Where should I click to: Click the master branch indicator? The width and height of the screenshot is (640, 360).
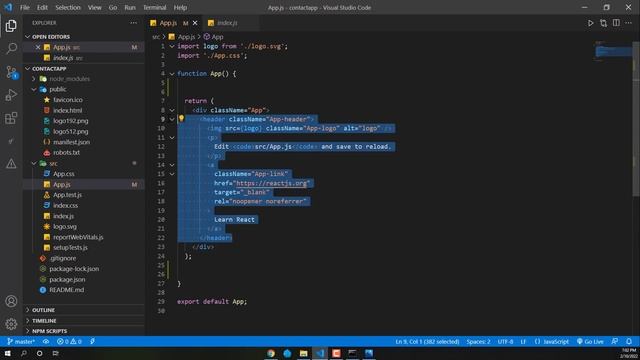coord(21,341)
